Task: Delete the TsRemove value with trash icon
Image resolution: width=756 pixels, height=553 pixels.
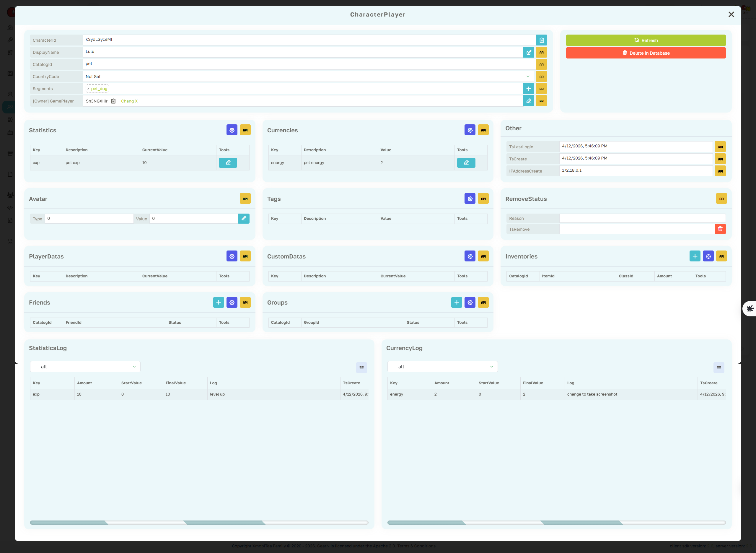Action: 720,229
